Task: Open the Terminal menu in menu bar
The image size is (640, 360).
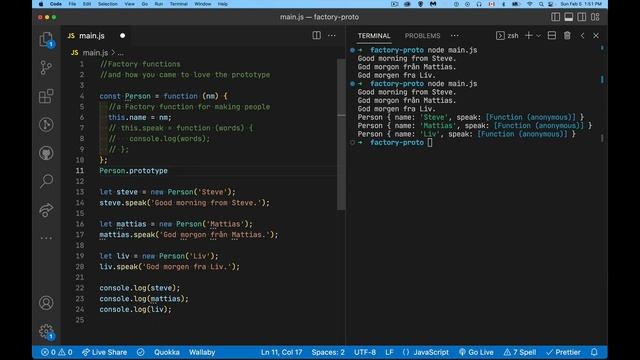Action: tap(178, 4)
